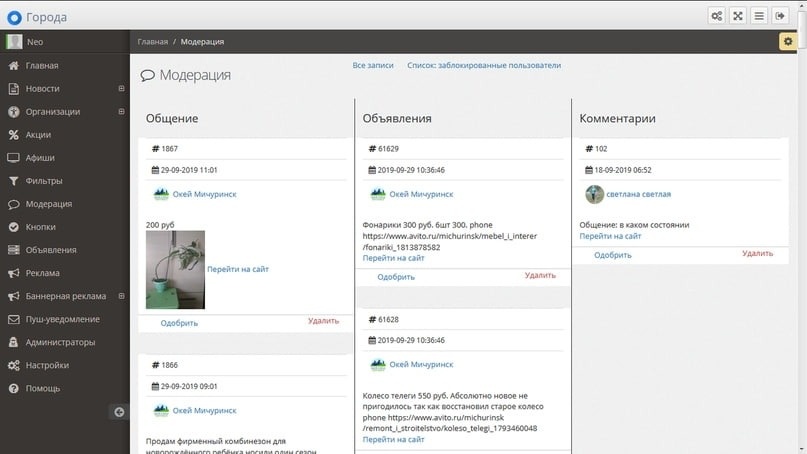Viewport: 807px width, 454px height.
Task: Click the list icon beside Объявления in sidebar
Action: coord(13,250)
